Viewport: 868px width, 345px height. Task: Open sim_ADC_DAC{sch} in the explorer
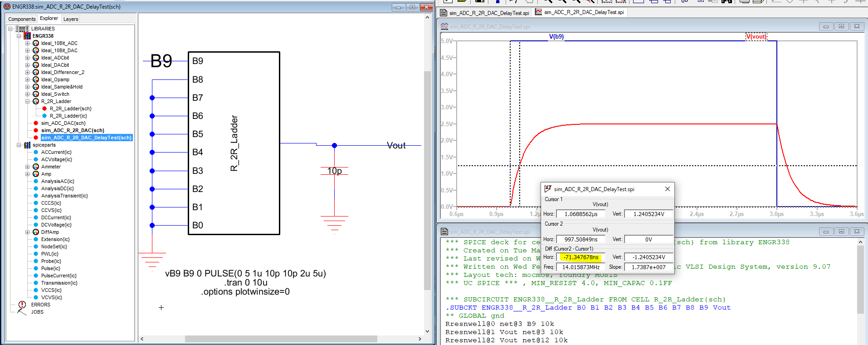(x=63, y=123)
